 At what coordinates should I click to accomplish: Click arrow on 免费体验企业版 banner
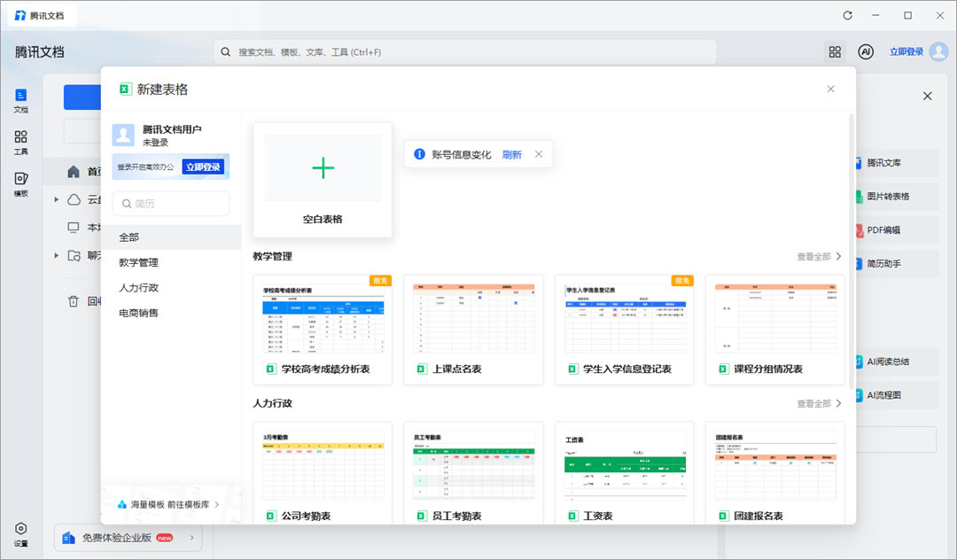(x=191, y=538)
